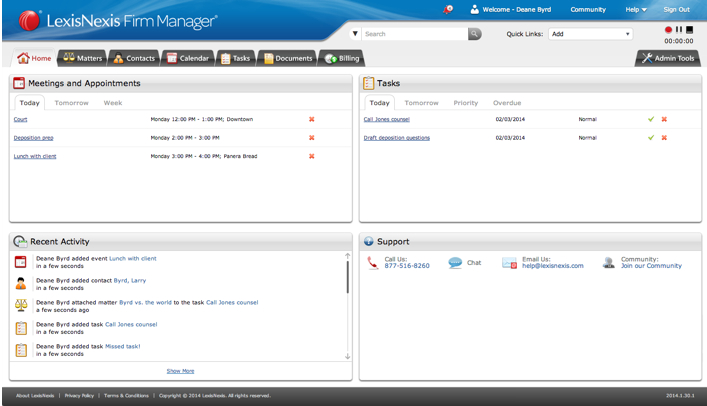Open Draft deposition questions task
707x406 pixels.
tap(397, 138)
